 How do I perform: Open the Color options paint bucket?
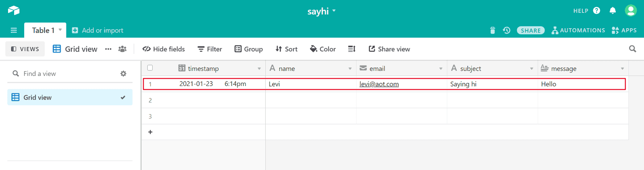point(323,49)
